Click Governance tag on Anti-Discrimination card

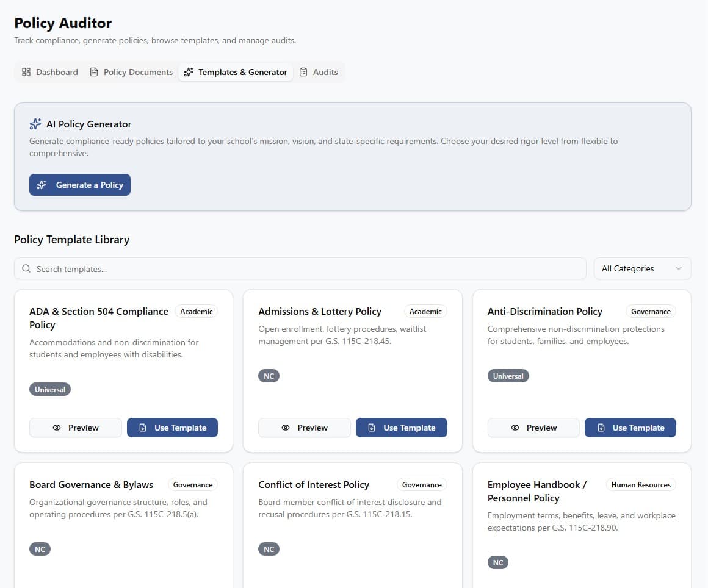click(651, 311)
